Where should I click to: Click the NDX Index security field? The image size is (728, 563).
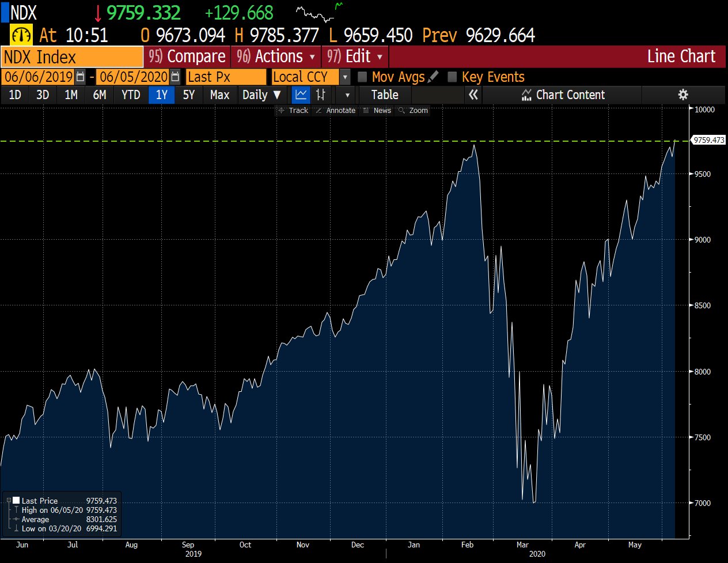point(72,57)
